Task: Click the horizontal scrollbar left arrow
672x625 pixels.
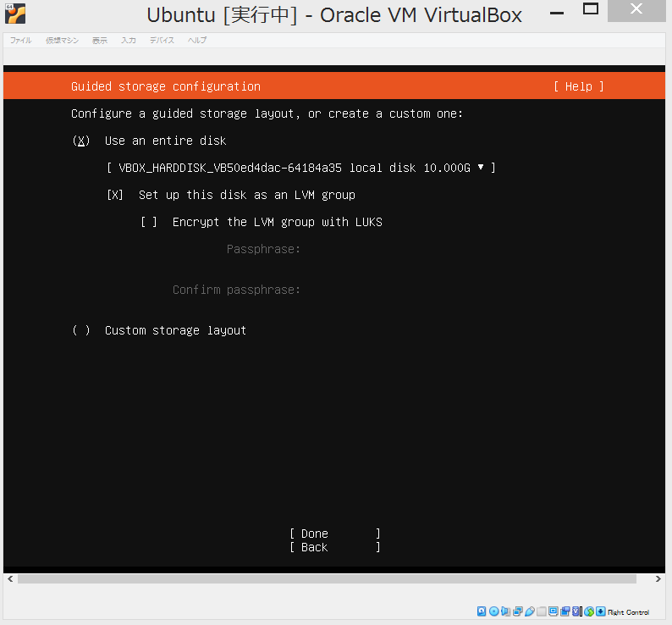Action: click(x=10, y=579)
